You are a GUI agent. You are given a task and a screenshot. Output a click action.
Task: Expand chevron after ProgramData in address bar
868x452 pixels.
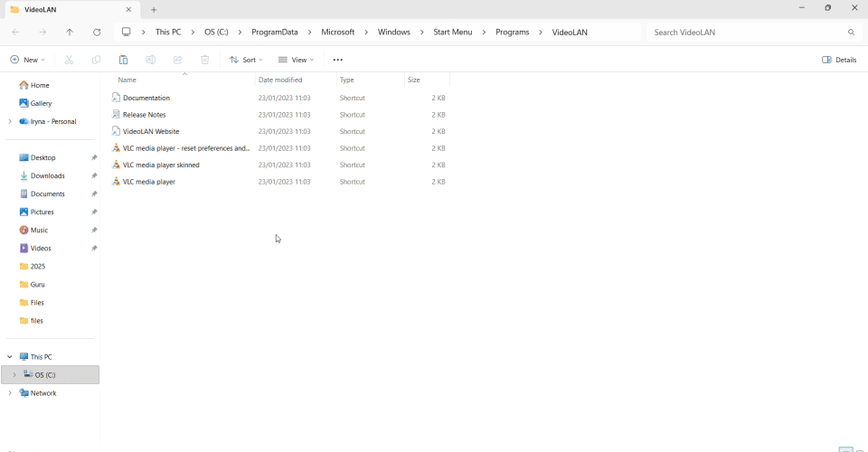(x=309, y=32)
